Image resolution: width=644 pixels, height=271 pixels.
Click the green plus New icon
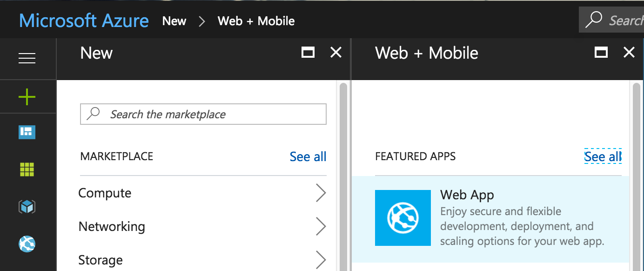click(27, 97)
